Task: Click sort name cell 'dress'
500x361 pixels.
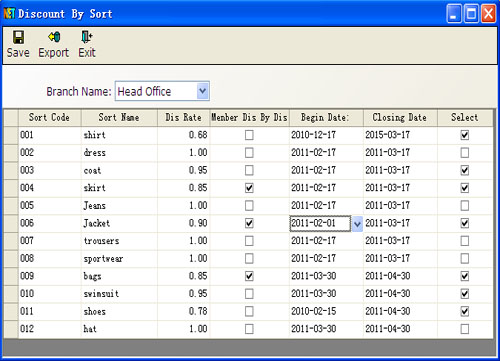Action: [119, 153]
